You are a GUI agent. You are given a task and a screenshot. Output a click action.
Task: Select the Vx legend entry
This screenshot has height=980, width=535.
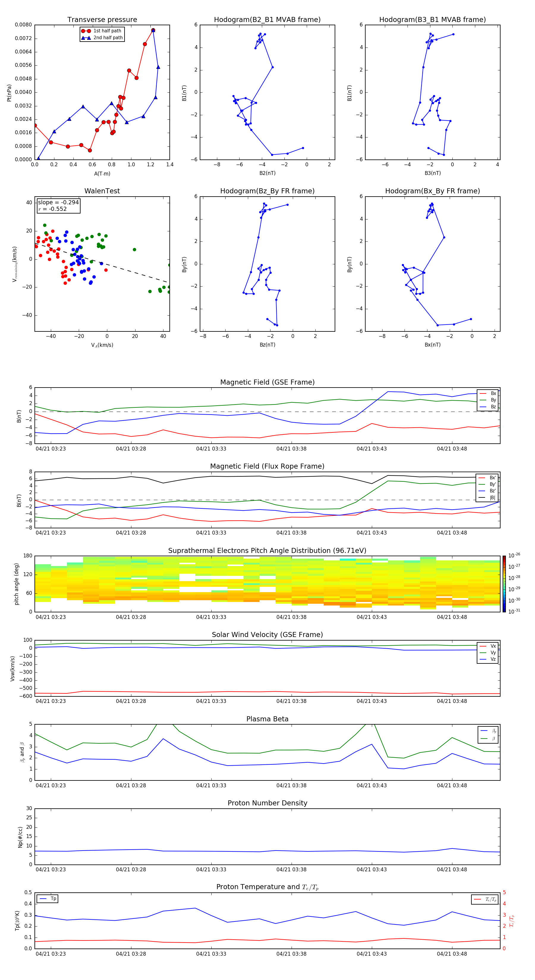[x=488, y=646]
